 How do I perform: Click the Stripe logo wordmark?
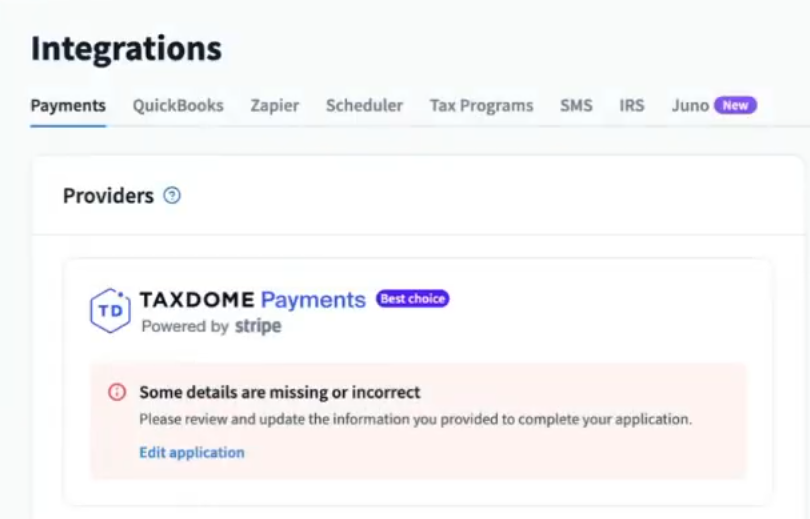(258, 327)
